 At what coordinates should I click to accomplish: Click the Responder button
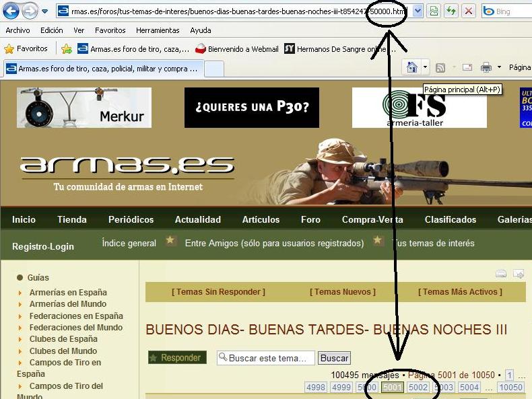coord(177,358)
